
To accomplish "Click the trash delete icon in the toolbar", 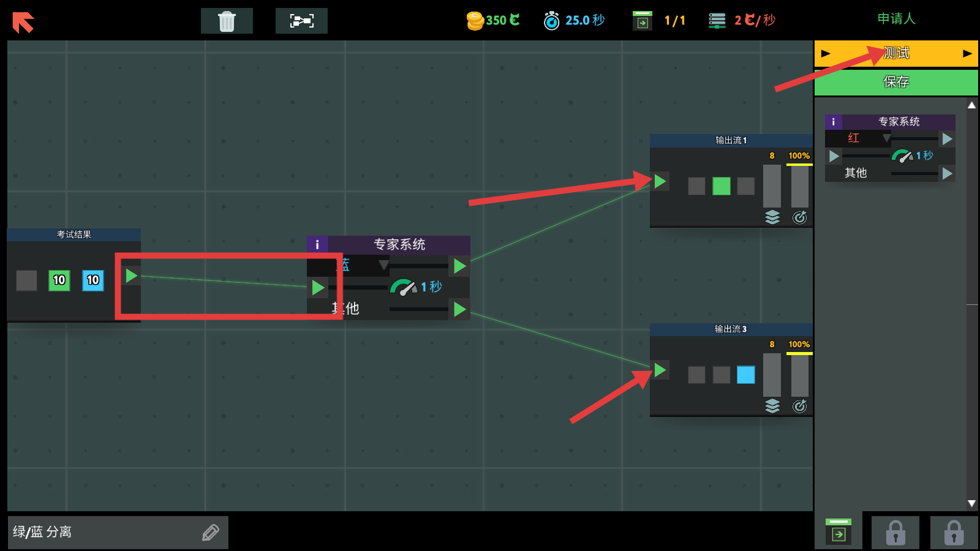I will pyautogui.click(x=227, y=20).
